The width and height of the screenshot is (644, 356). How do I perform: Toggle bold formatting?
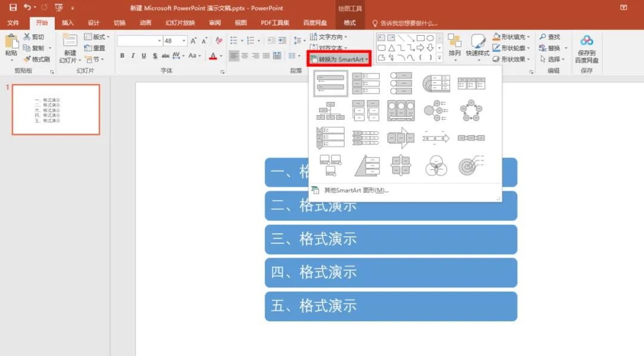(x=122, y=56)
